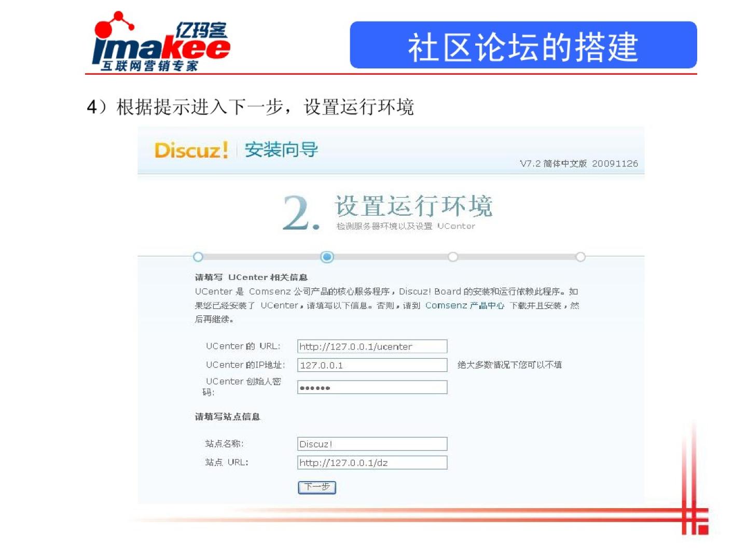Click the 下一步 button
The width and height of the screenshot is (747, 560).
click(x=317, y=487)
